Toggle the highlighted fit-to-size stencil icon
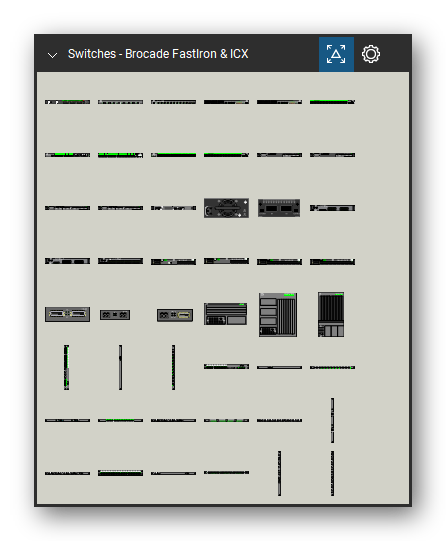 tap(336, 54)
